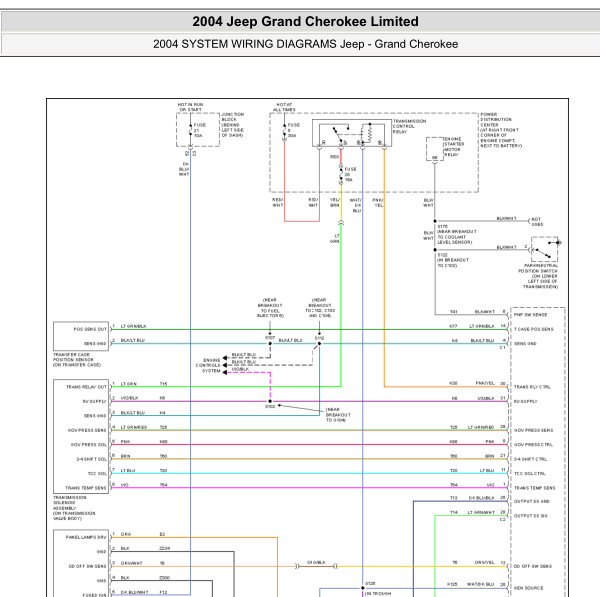Select the 'JUNCTION BLOCK' label text

point(233,117)
